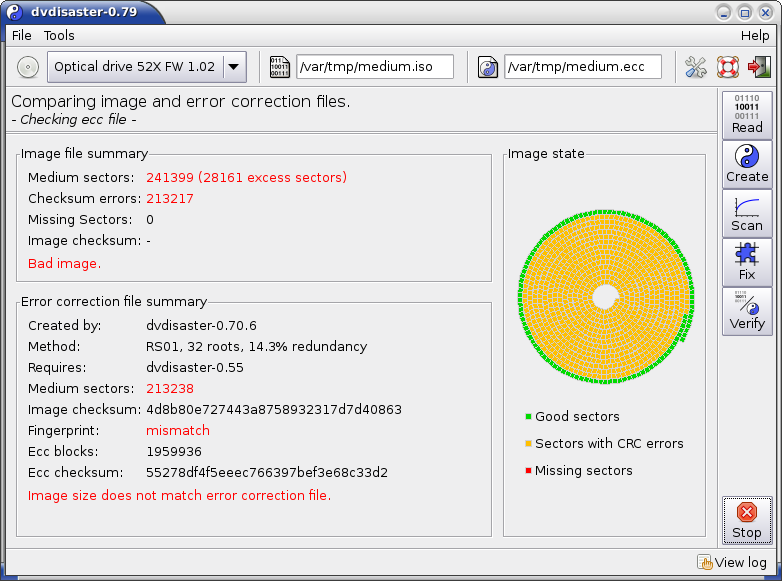Viewport: 782px width, 581px height.
Task: Click the green Good sectors legend swatch
Action: pos(528,416)
